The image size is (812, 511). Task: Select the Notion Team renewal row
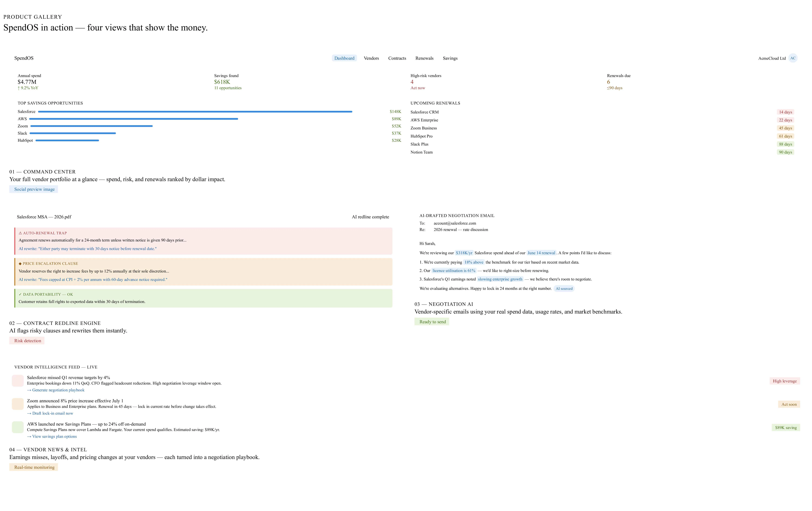coord(602,152)
